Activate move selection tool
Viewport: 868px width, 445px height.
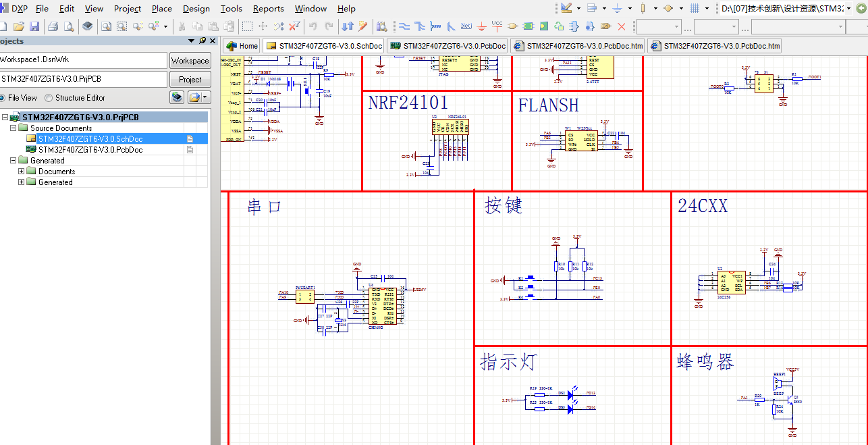click(263, 26)
